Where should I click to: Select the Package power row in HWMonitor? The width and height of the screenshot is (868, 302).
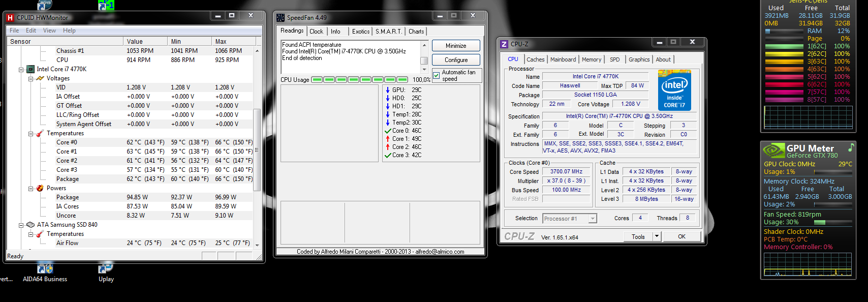click(x=154, y=197)
